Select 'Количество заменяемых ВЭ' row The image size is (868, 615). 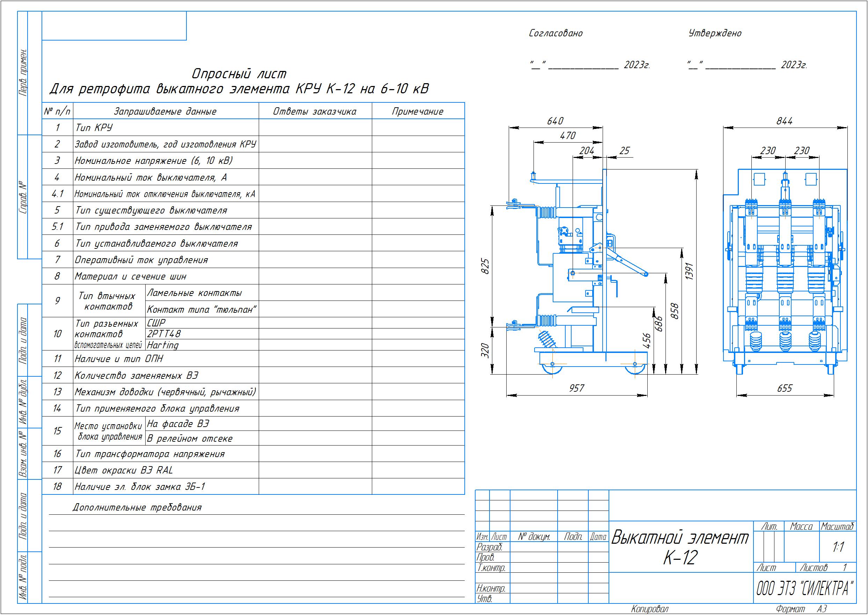pos(253,375)
